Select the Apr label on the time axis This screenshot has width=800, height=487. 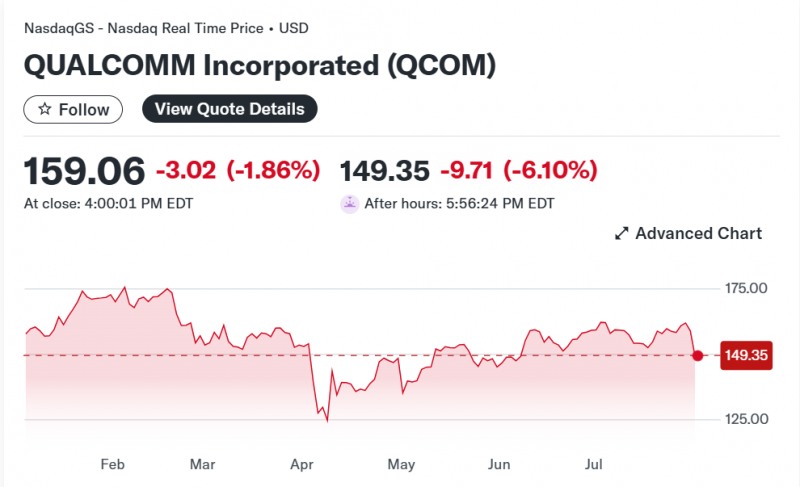tap(302, 465)
